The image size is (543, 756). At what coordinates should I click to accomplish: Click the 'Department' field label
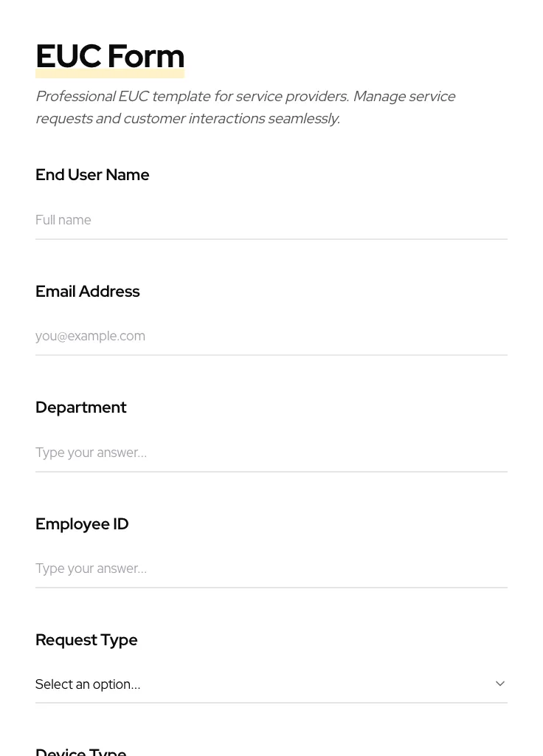pyautogui.click(x=80, y=408)
